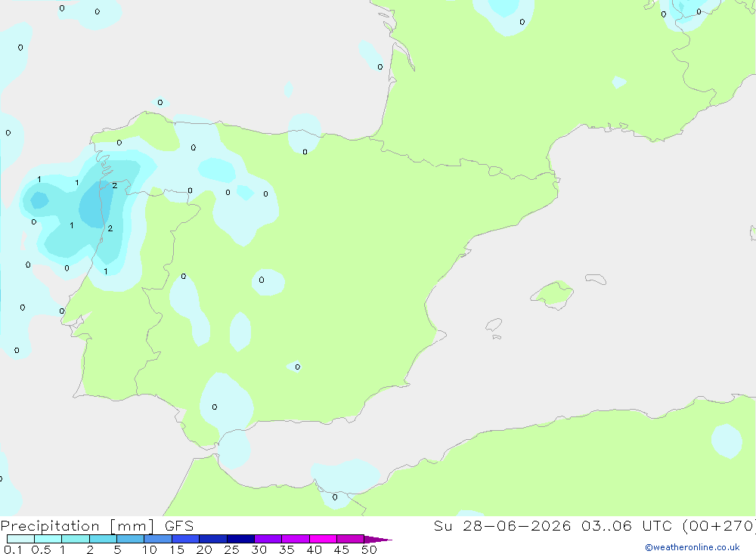Choose dark navy swatch between 25 and 30
Image resolution: width=756 pixels, height=554 pixels.
coord(240,539)
